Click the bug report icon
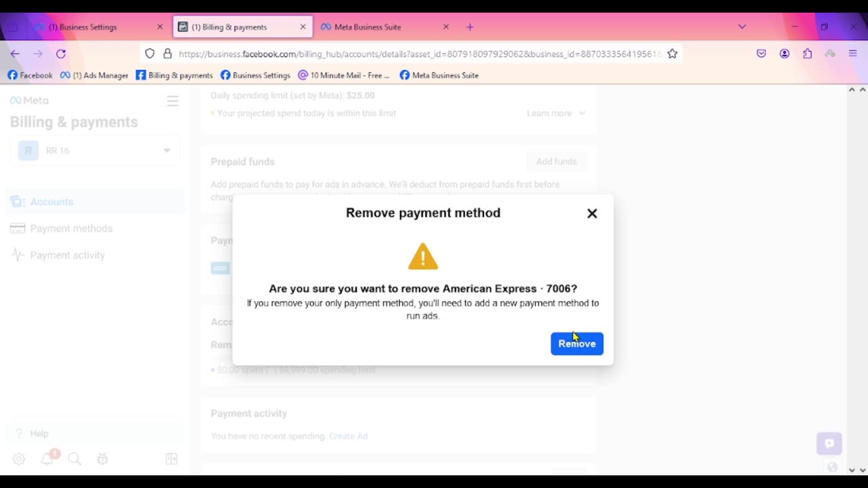Screen dimensions: 868x488 coord(102,459)
